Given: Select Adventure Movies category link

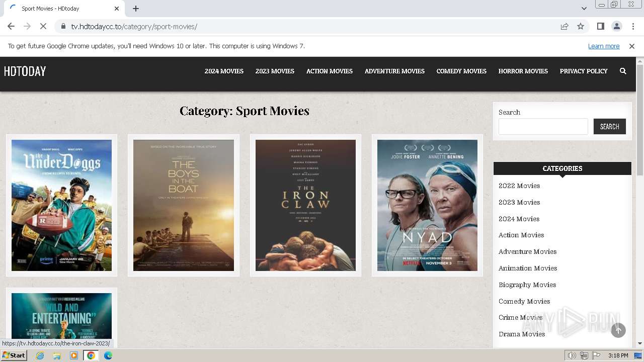Looking at the screenshot, I should (x=527, y=252).
